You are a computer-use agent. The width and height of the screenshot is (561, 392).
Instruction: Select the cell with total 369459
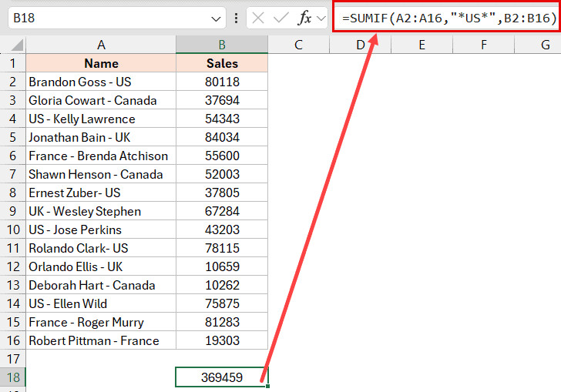tap(222, 377)
